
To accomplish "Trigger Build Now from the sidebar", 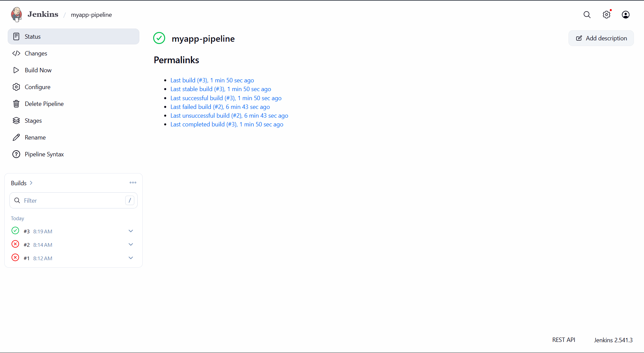I will click(x=74, y=70).
